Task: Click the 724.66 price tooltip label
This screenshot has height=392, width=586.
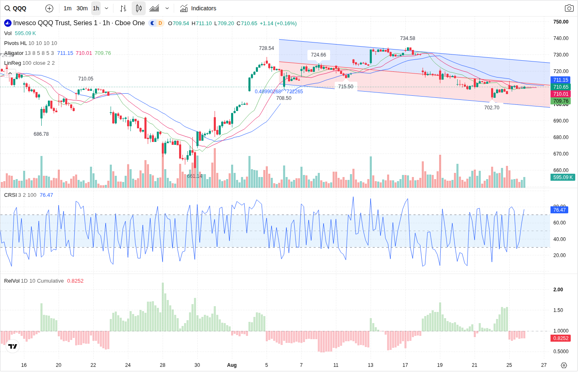Action: pyautogui.click(x=318, y=55)
